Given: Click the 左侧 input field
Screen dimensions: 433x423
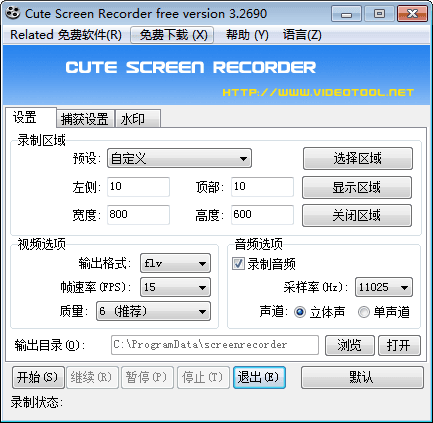Looking at the screenshot, I should click(x=138, y=186).
